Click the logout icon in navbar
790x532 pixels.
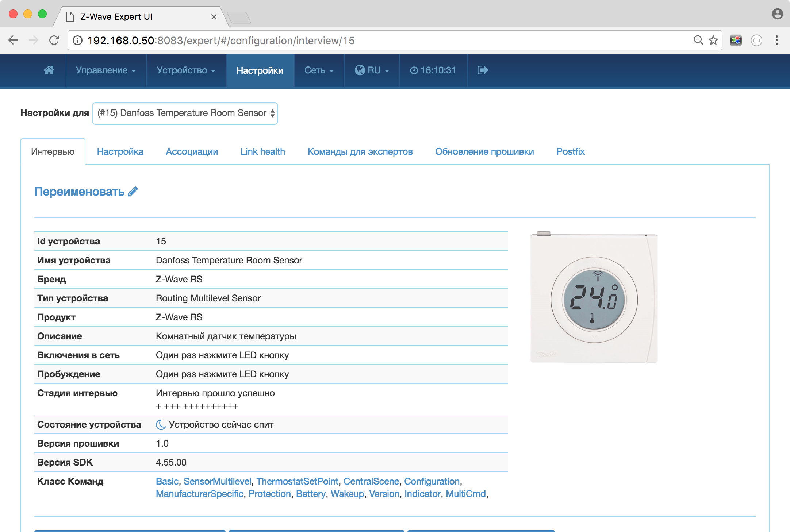[483, 70]
